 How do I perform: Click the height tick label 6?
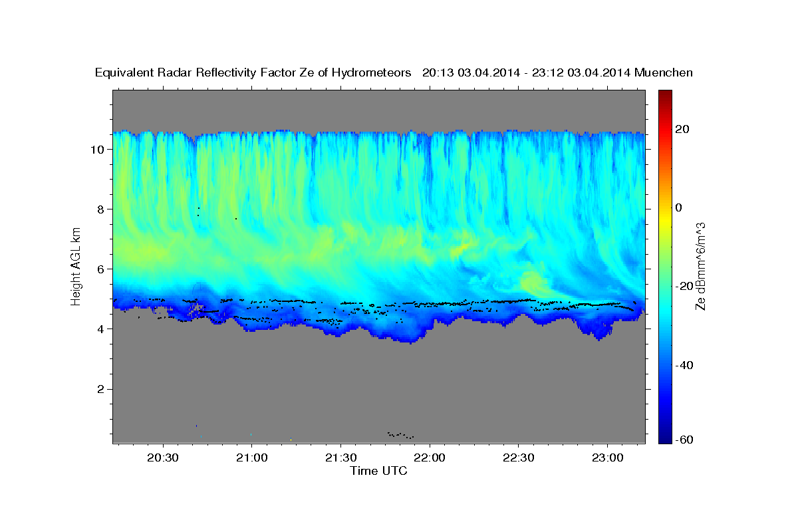101,269
